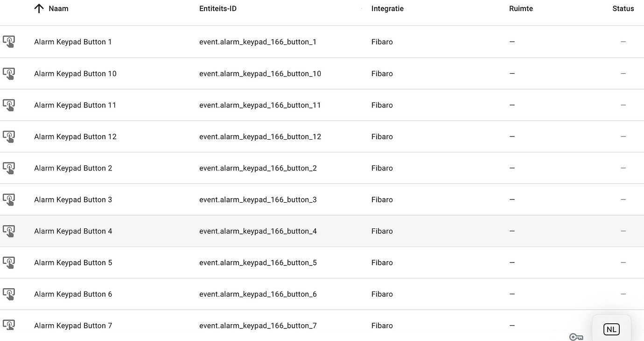Click the NL language button
This screenshot has width=644, height=341.
pos(611,329)
